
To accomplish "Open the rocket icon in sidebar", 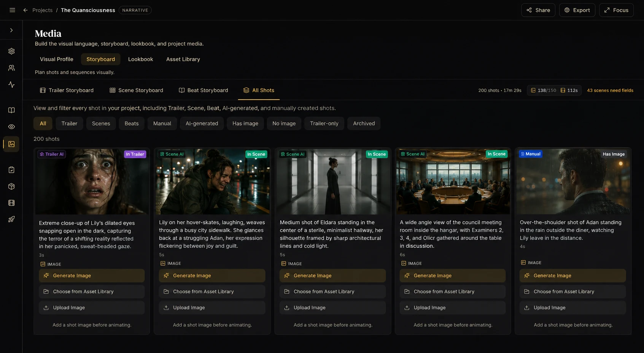I will 11,219.
